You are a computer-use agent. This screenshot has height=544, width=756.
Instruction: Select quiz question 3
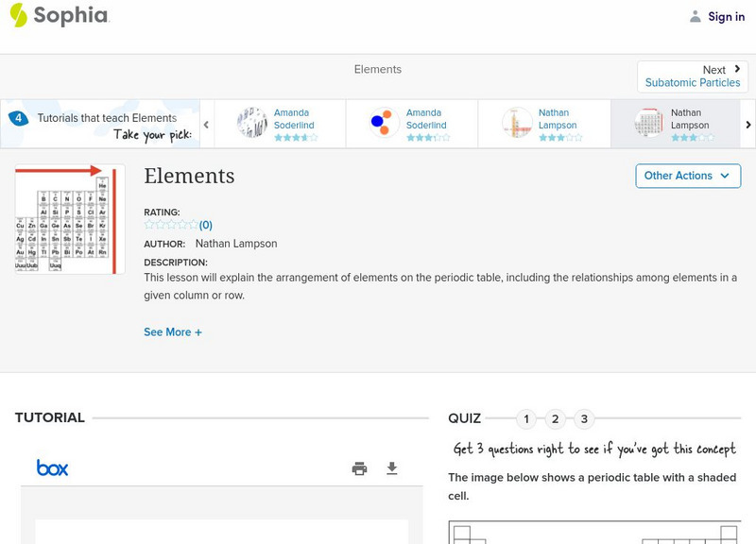[x=584, y=418]
